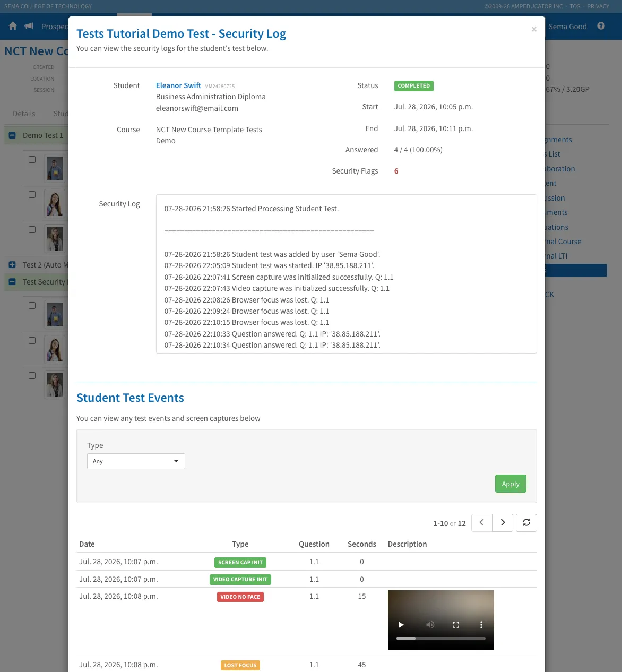Click the 'Started Processing Student Test' log line
This screenshot has height=672, width=622.
(x=252, y=209)
